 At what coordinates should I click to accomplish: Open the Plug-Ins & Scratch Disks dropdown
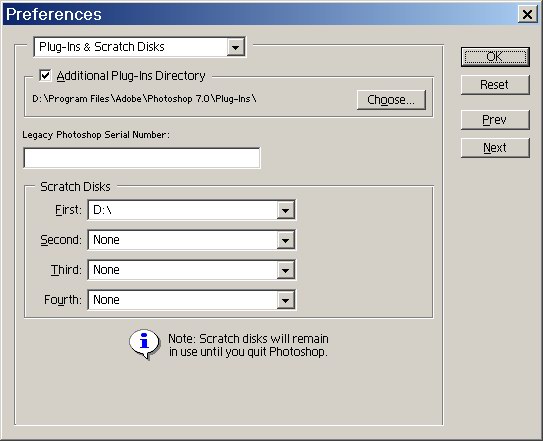click(x=140, y=47)
